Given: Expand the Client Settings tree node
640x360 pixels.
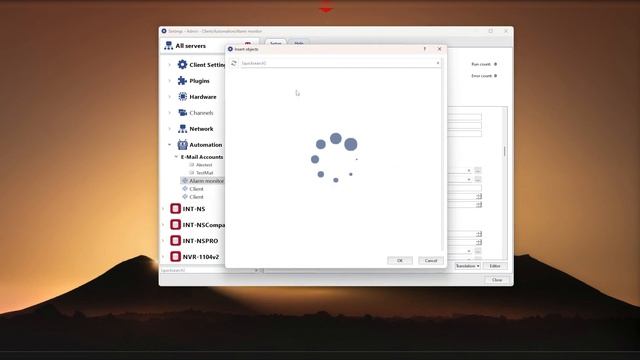Looking at the screenshot, I should (x=170, y=64).
